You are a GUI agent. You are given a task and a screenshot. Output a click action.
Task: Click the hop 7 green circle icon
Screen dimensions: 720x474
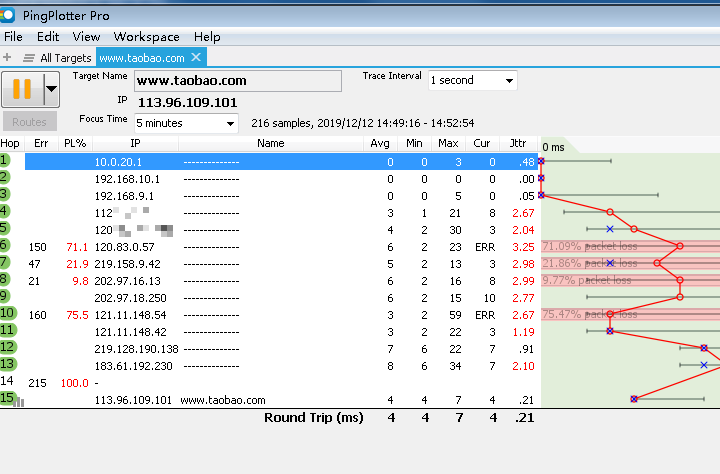pyautogui.click(x=5, y=262)
